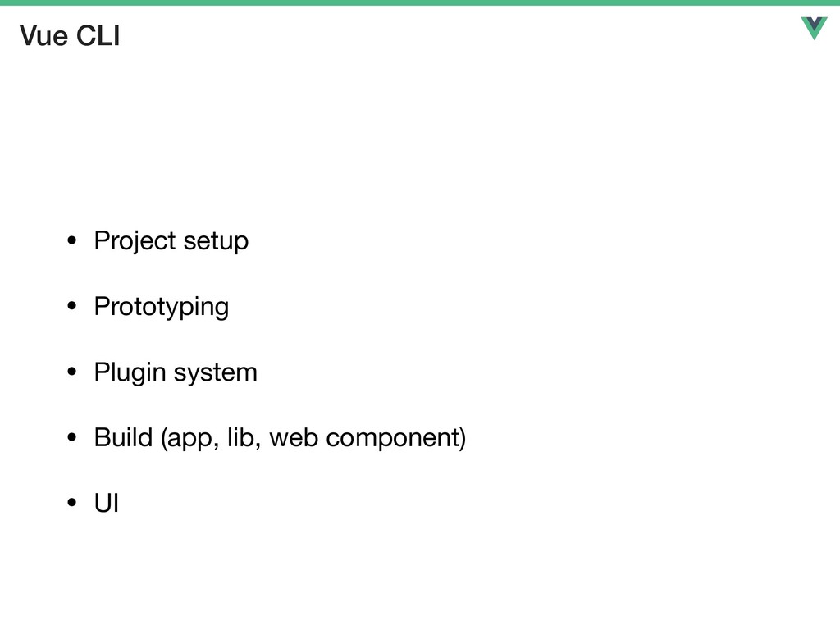Click the Build bullet text line
This screenshot has width=840, height=630.
(x=281, y=438)
